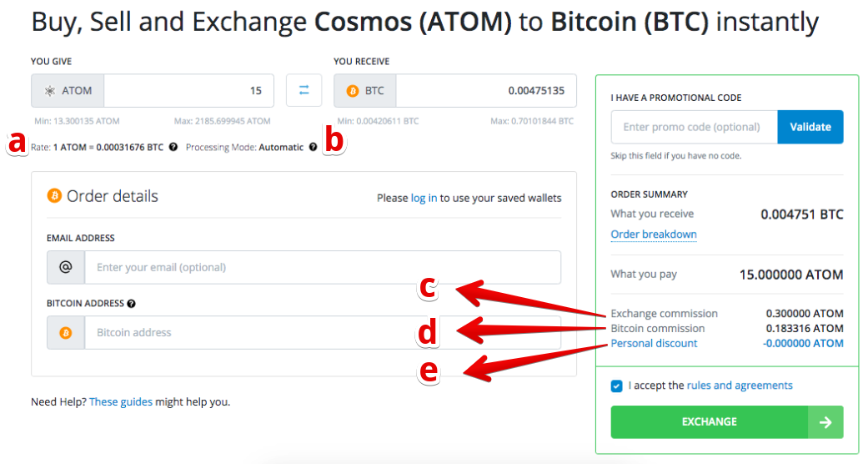Expand the Order breakdown details
The image size is (868, 464).
pyautogui.click(x=654, y=235)
